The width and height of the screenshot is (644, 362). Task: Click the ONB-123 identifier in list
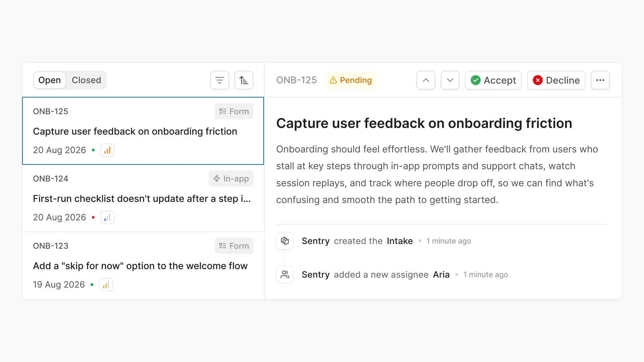point(51,246)
